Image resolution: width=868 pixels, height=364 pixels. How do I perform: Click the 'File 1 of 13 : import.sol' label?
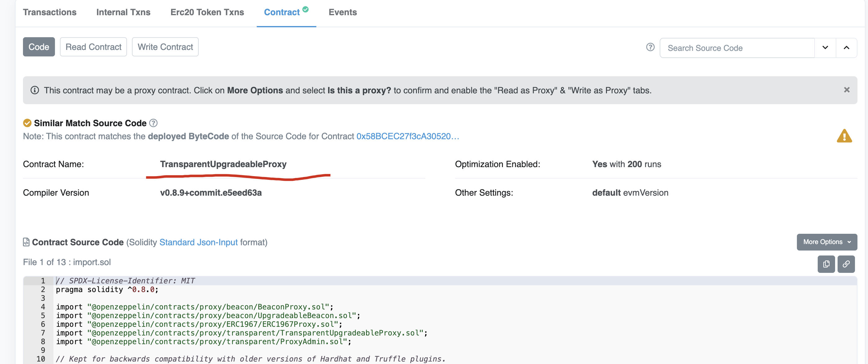67,262
